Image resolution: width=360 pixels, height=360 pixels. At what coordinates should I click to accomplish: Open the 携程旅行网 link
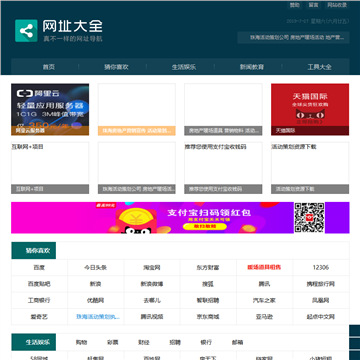click(321, 284)
